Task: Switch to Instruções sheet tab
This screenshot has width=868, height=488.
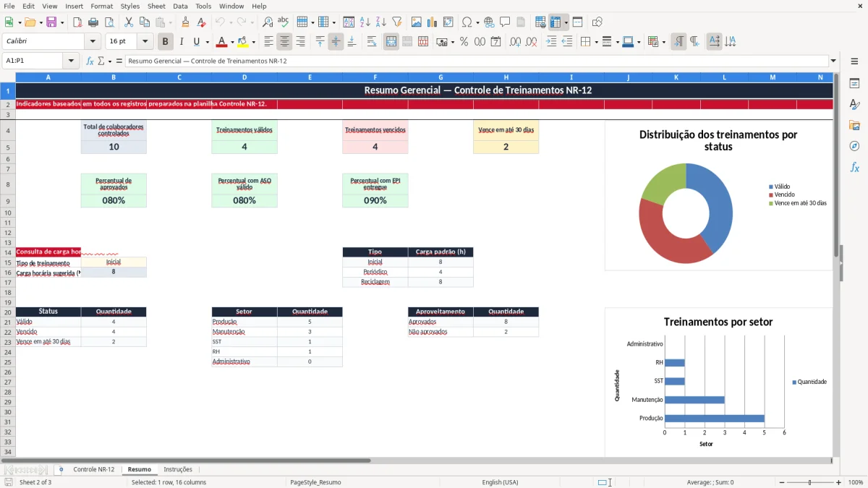Action: click(x=178, y=470)
